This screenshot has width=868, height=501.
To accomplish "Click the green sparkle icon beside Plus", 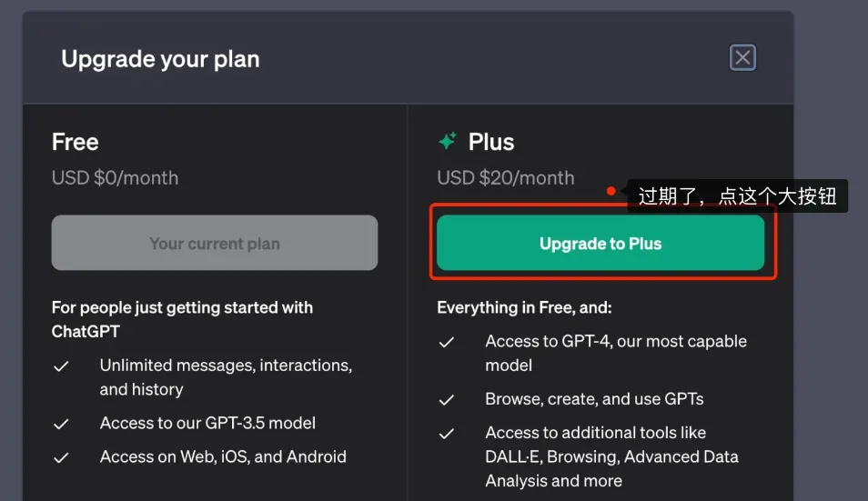I will pyautogui.click(x=448, y=141).
